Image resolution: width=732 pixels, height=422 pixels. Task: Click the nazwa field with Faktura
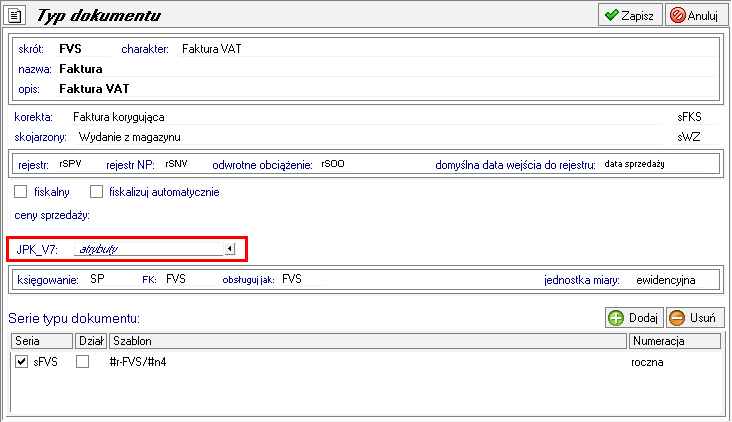coord(81,69)
